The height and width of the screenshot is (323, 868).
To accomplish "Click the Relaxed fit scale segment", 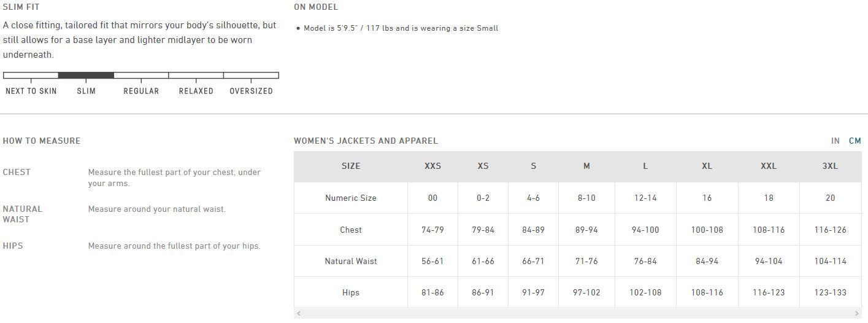I will tap(196, 76).
